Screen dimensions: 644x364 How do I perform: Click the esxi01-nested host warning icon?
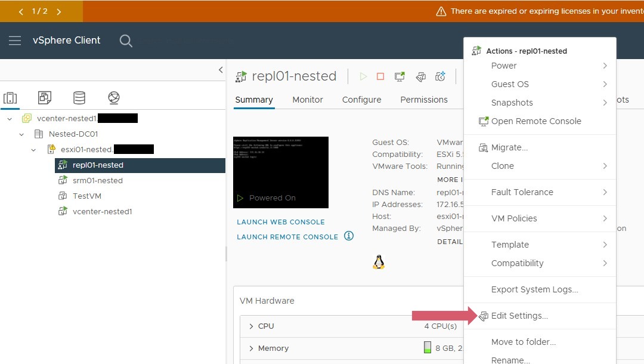pos(51,149)
